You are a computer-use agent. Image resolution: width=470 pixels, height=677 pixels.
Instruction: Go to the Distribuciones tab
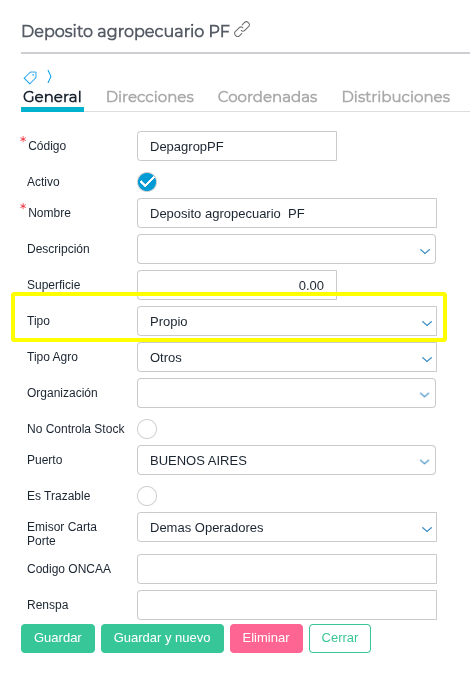396,97
